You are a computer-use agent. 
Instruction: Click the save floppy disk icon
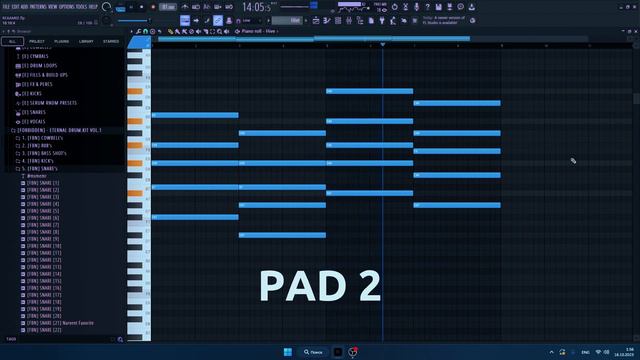[x=438, y=7]
